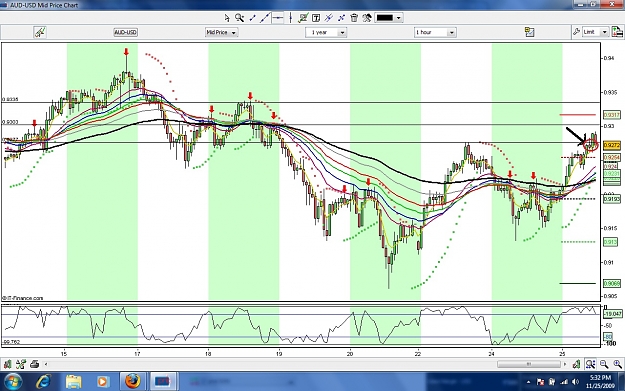Select the text annotation tool

tap(316, 18)
